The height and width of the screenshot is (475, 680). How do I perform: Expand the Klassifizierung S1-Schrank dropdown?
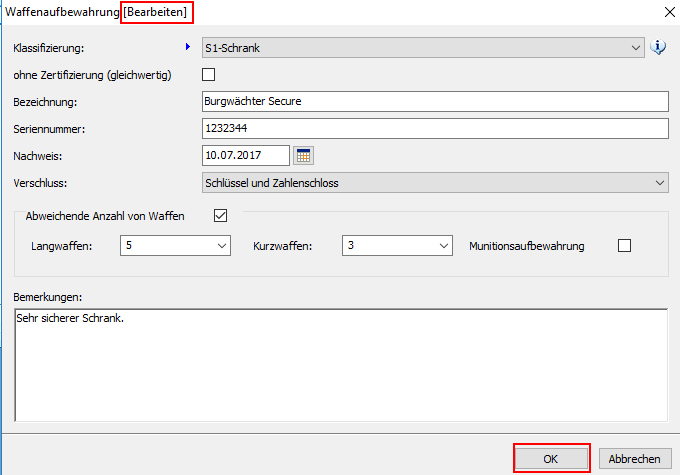(x=638, y=47)
